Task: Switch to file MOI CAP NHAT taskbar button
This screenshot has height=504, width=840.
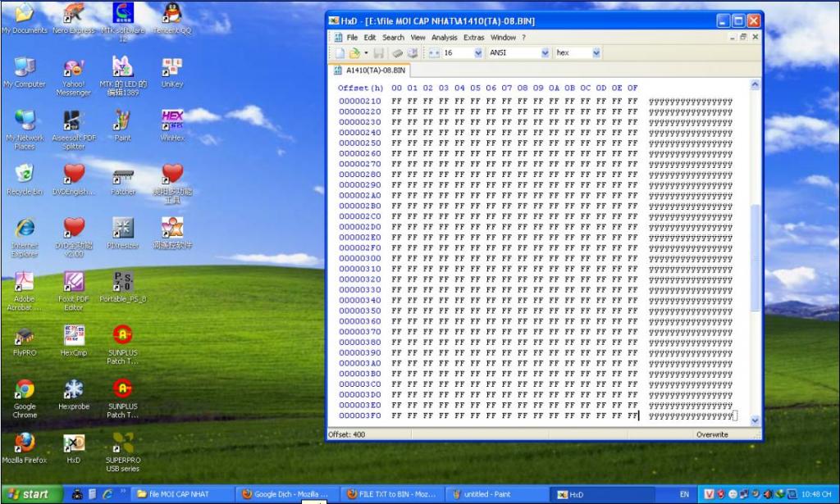Action: click(183, 494)
